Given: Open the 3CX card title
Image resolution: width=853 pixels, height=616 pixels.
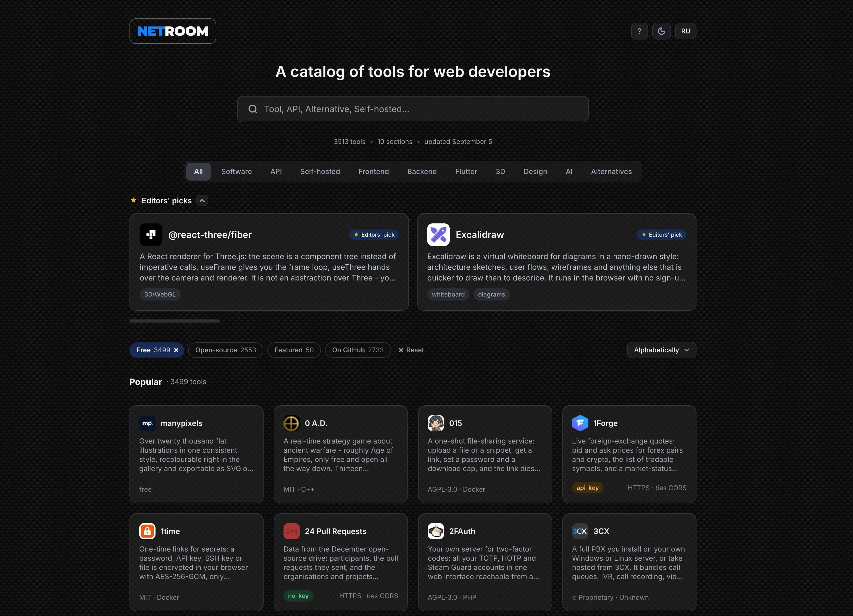Looking at the screenshot, I should coord(601,531).
